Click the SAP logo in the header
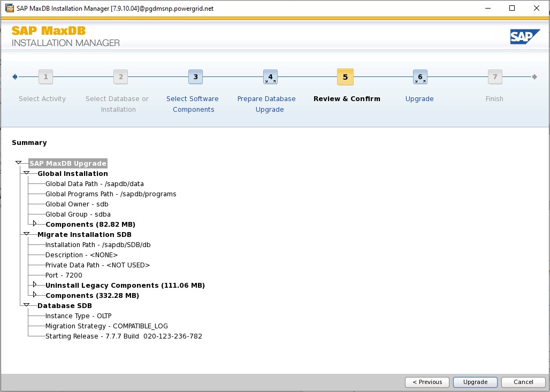 point(525,36)
